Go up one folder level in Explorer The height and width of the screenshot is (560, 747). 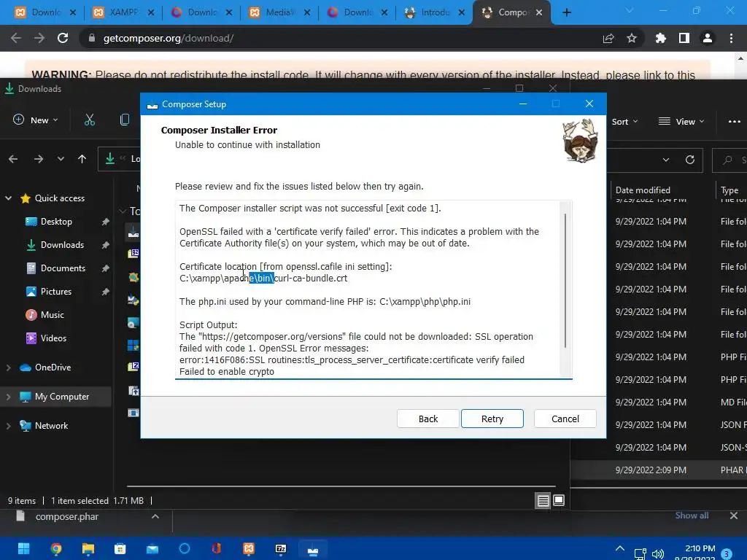82,158
